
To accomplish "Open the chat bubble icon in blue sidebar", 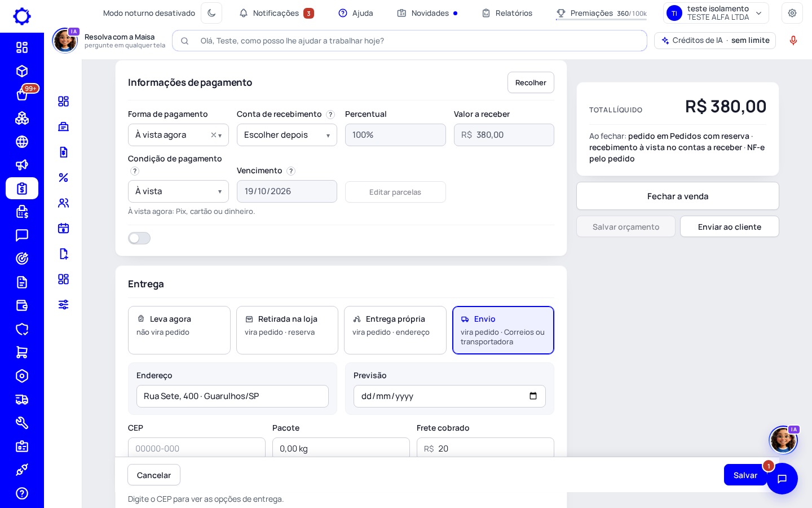I will (x=22, y=235).
